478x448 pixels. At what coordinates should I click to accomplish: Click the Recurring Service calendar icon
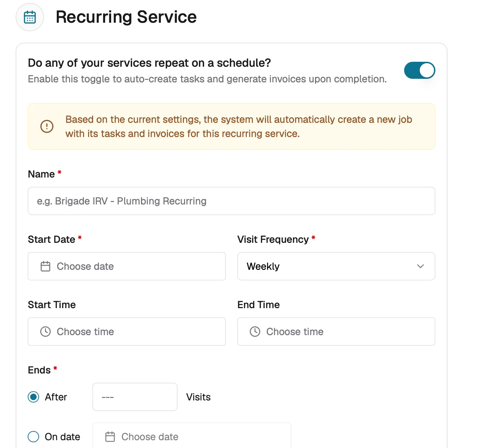[30, 17]
